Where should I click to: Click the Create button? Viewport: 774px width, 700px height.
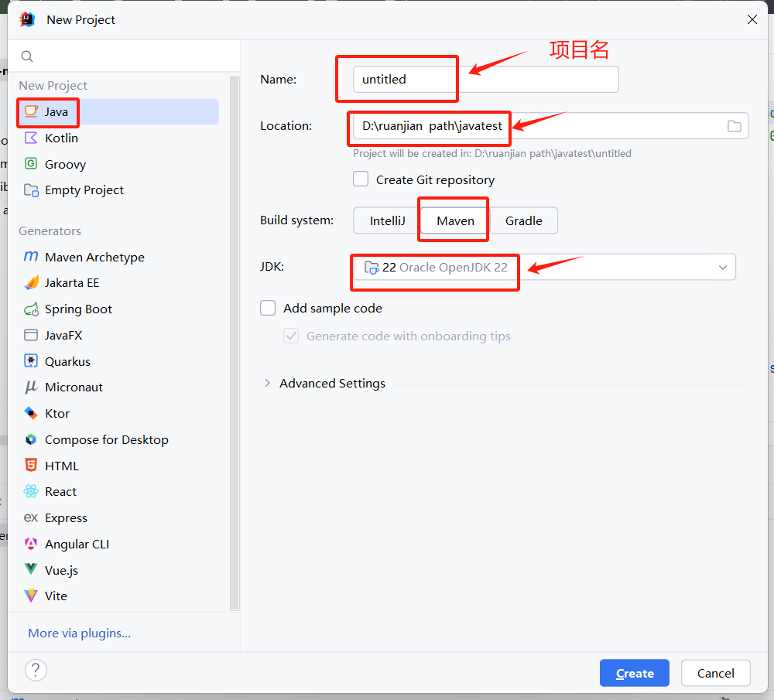click(x=635, y=673)
